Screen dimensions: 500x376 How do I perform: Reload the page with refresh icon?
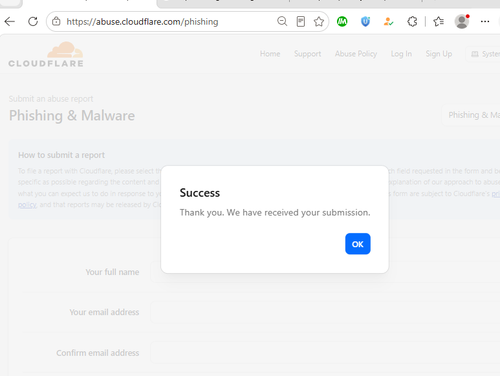click(x=33, y=22)
